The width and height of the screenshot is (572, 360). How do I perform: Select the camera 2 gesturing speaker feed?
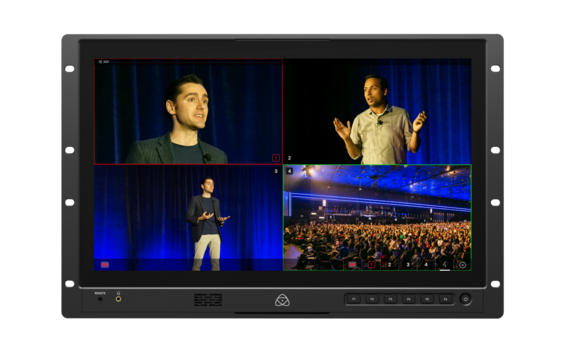[x=377, y=111]
